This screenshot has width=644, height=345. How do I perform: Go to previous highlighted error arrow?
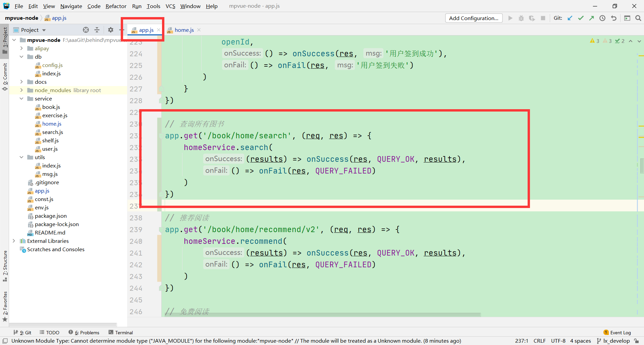(631, 41)
